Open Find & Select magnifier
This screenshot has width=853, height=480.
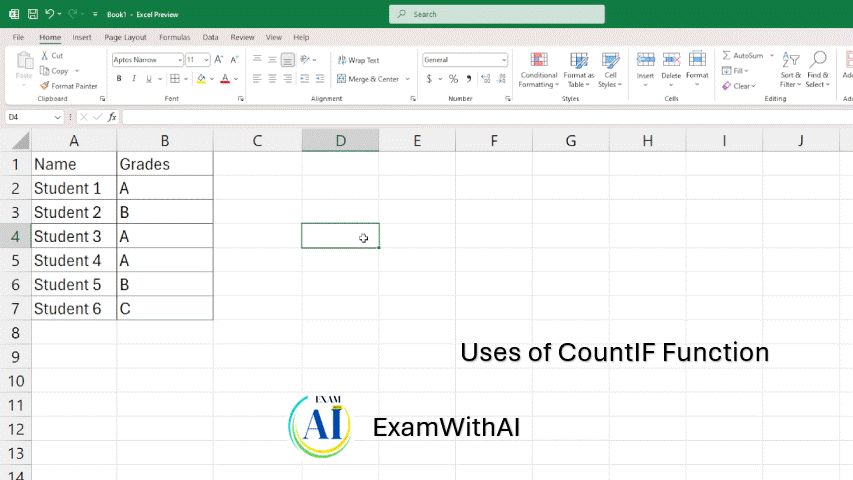(x=818, y=70)
